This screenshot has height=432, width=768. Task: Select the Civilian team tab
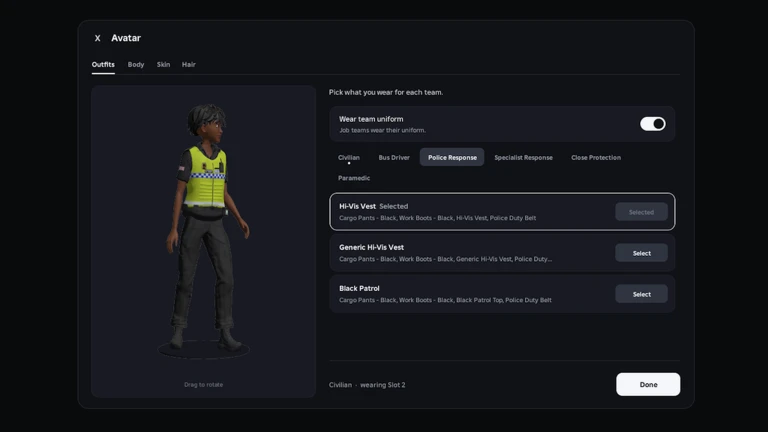click(349, 157)
